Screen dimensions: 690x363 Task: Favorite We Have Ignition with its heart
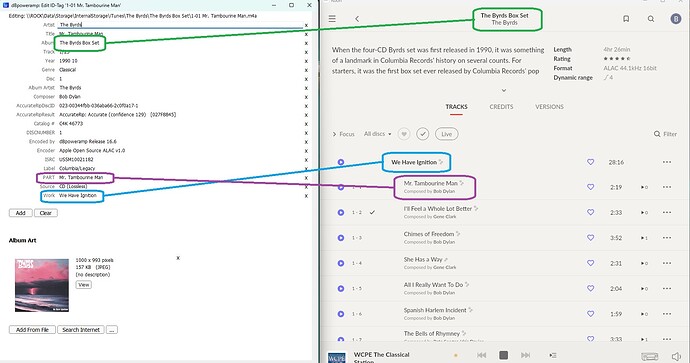click(591, 162)
